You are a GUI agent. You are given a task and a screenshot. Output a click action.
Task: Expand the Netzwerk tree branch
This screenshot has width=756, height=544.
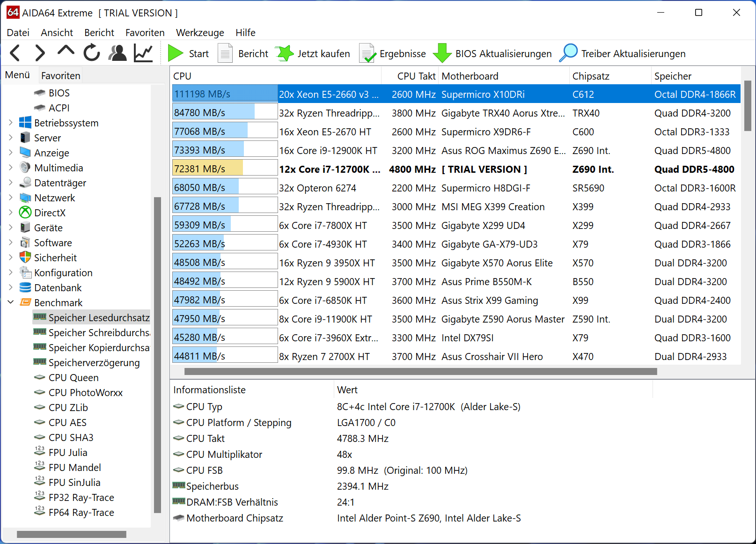coord(10,198)
